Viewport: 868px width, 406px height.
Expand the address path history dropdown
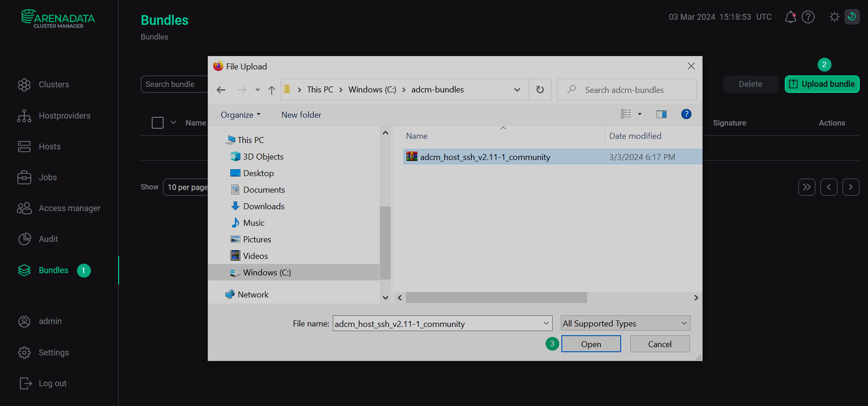tap(517, 90)
